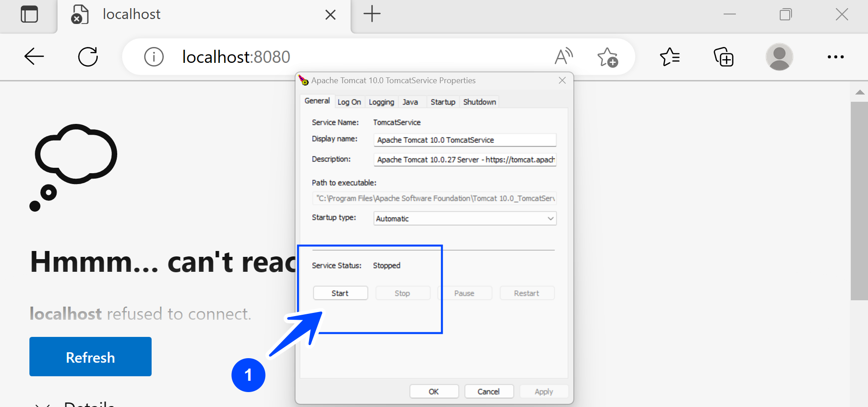Click the blue Refresh button
868x407 pixels.
click(91, 356)
